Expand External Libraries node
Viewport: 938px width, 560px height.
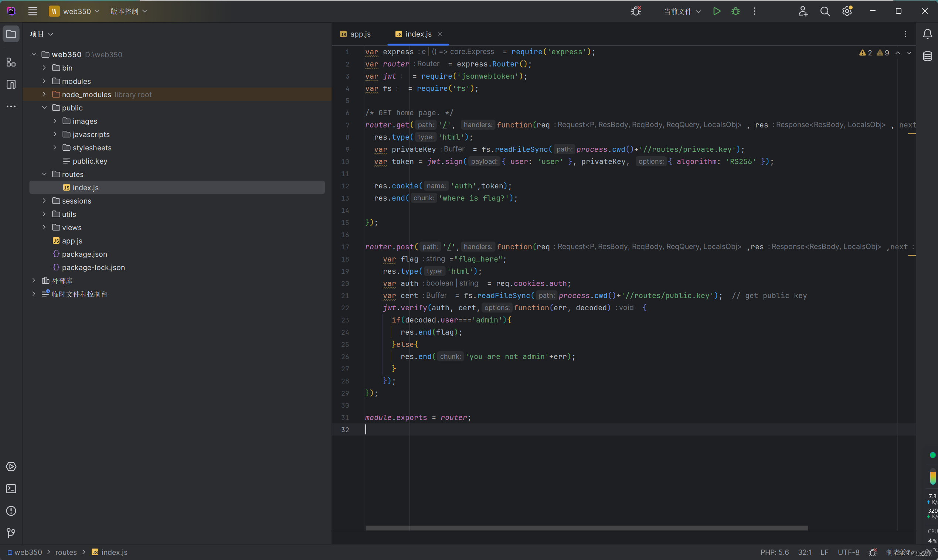[x=34, y=280]
